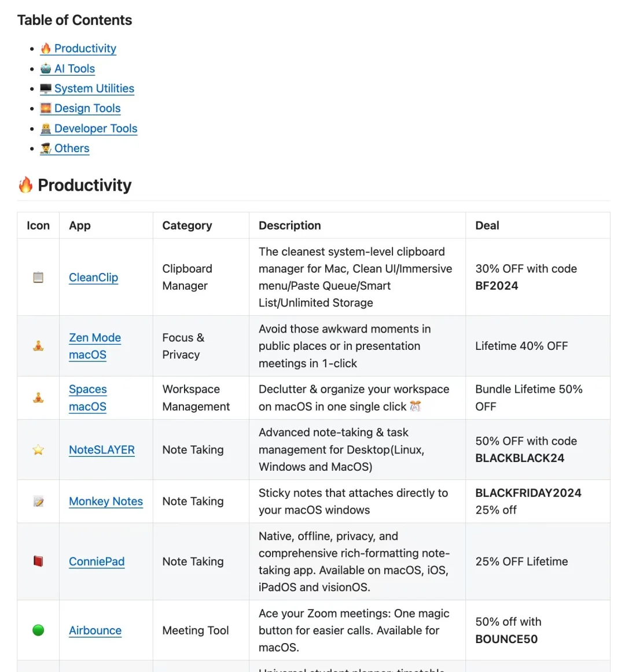Open the Airbounce app link
The width and height of the screenshot is (625, 672).
(x=95, y=630)
